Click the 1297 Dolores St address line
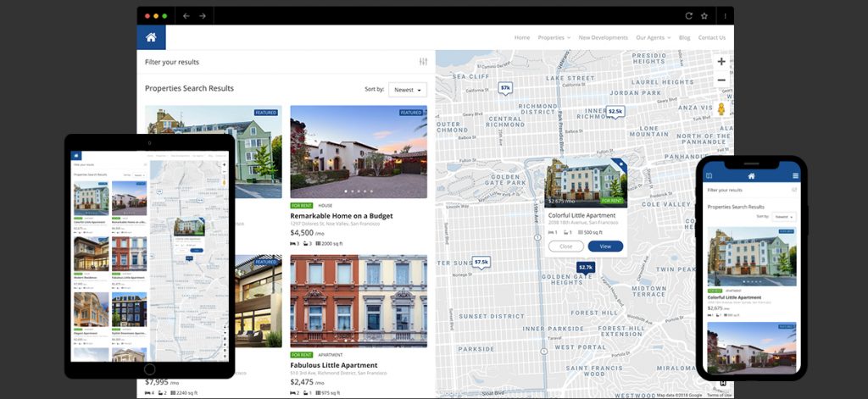Image resolution: width=868 pixels, height=399 pixels. tap(335, 224)
